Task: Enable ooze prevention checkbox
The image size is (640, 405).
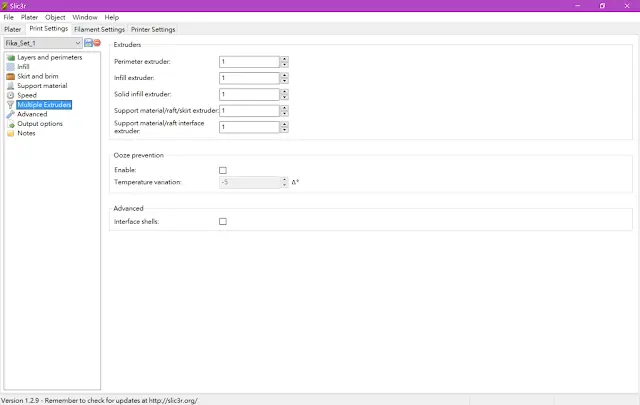Action: coord(223,170)
